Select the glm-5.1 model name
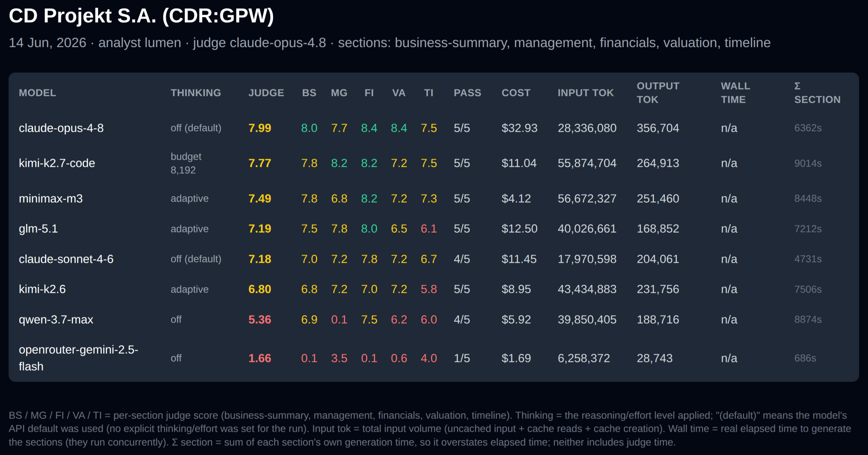The height and width of the screenshot is (455, 868). [x=38, y=228]
